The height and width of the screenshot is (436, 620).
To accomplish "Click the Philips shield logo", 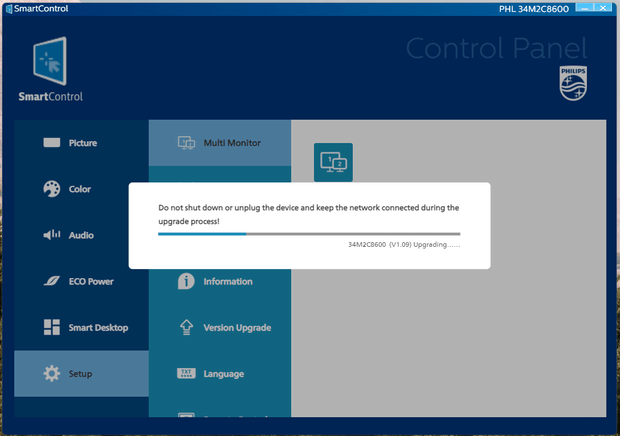I will (573, 83).
